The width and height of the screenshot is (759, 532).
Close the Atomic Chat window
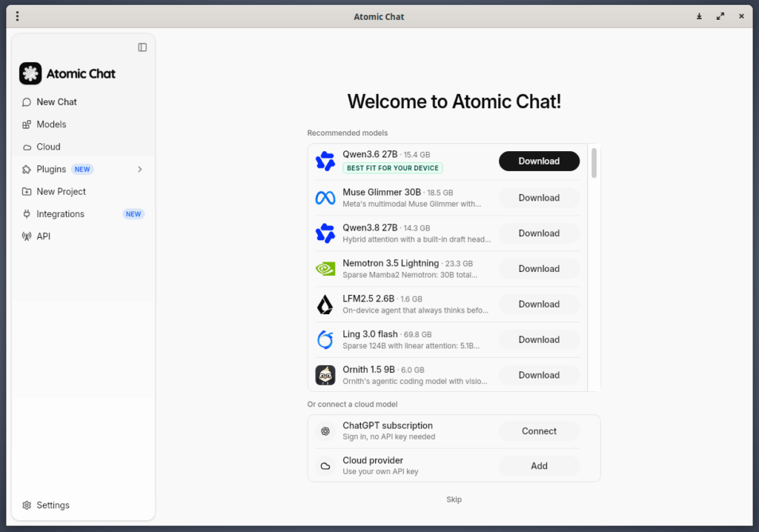[741, 16]
